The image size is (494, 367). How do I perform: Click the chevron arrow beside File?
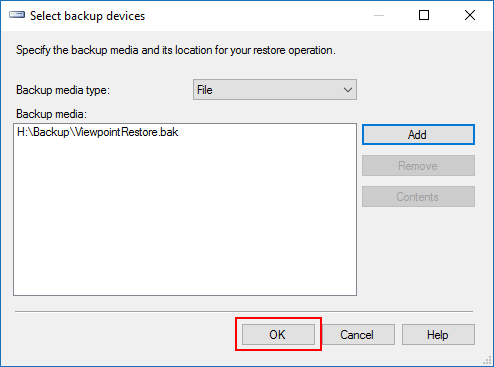pyautogui.click(x=348, y=90)
